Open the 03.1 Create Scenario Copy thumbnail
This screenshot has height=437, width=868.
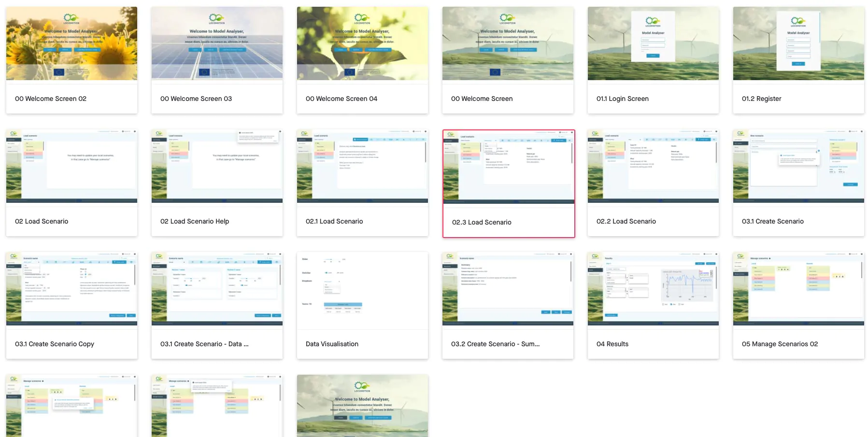[71, 289]
